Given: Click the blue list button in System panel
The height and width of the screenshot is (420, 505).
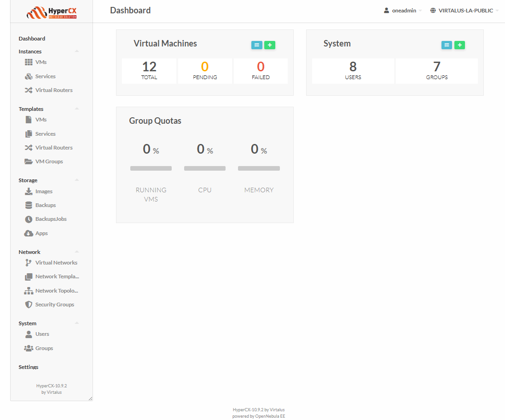Looking at the screenshot, I should [x=447, y=45].
